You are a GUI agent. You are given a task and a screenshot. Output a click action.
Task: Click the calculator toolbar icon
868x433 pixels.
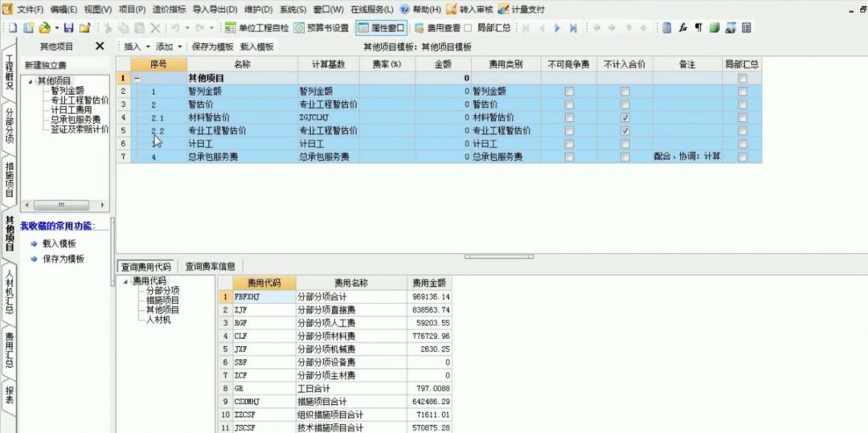pyautogui.click(x=667, y=27)
